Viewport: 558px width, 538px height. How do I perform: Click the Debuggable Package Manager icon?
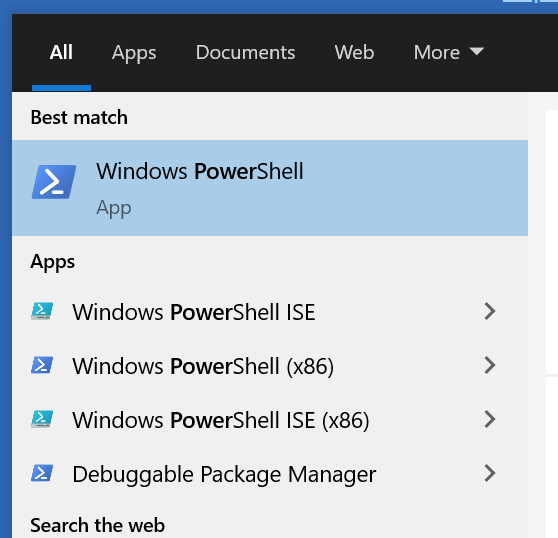42,473
